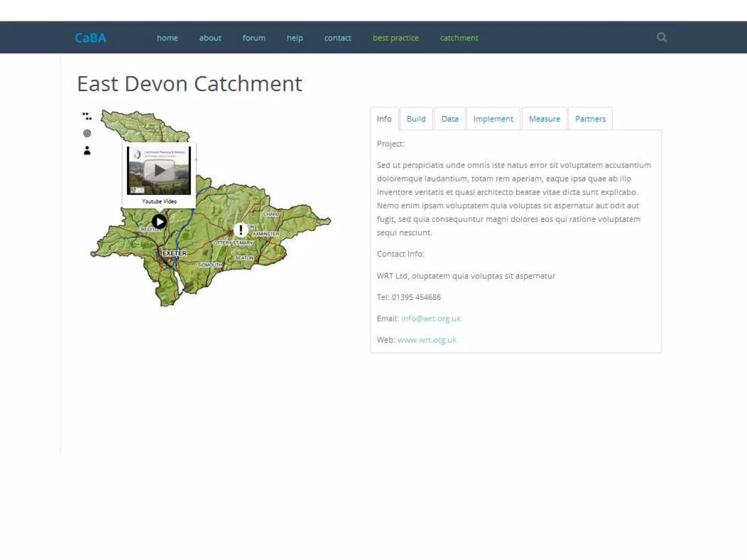
Task: Switch to the Build tab
Action: click(416, 119)
